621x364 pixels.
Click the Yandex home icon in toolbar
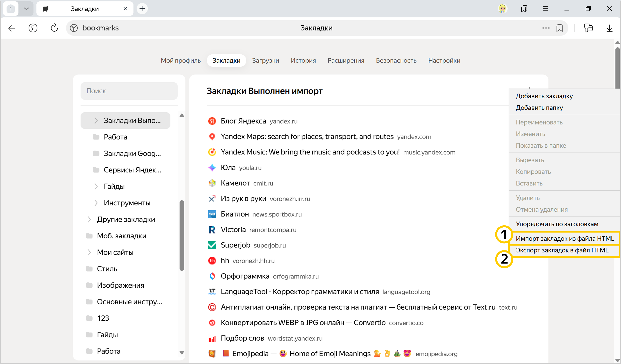[33, 28]
